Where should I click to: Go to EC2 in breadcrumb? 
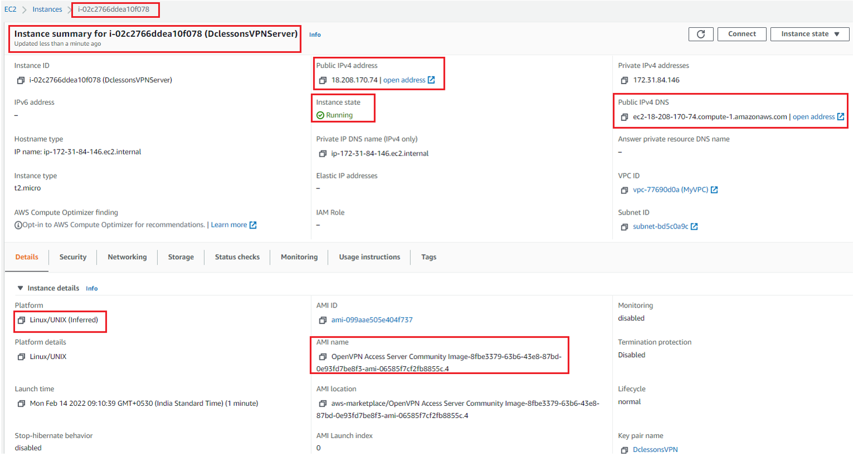click(11, 9)
